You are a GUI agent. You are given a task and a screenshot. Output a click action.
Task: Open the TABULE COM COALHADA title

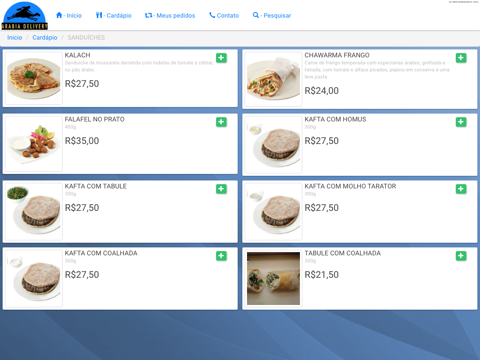pyautogui.click(x=342, y=253)
